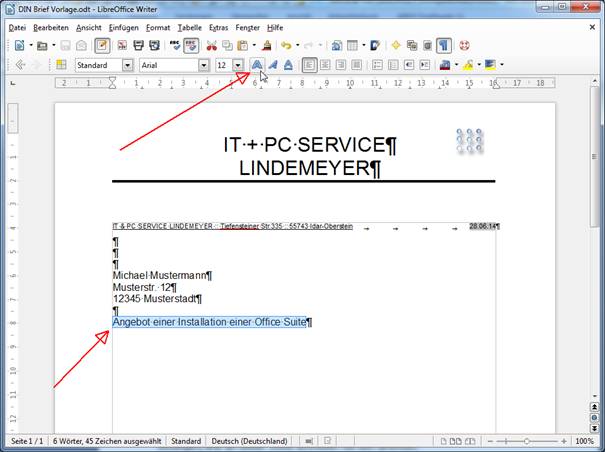Open the Bearbeiten menu
Screen dimensions: 605x452
coord(51,28)
